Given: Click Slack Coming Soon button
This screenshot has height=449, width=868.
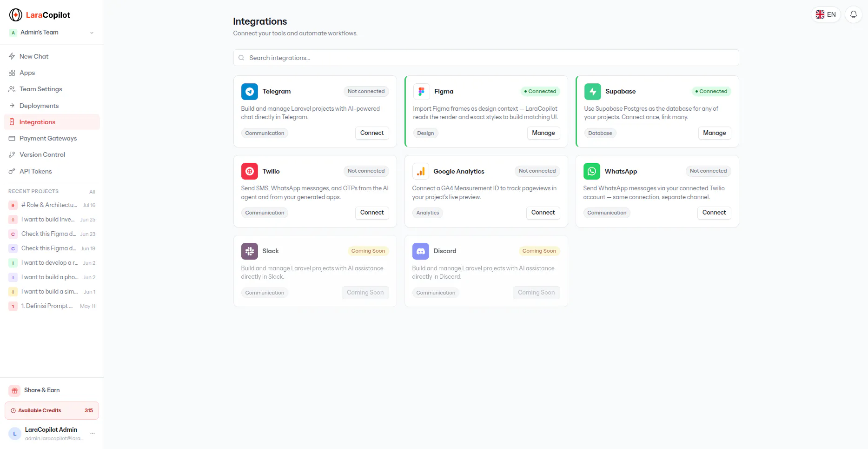Looking at the screenshot, I should (x=365, y=293).
